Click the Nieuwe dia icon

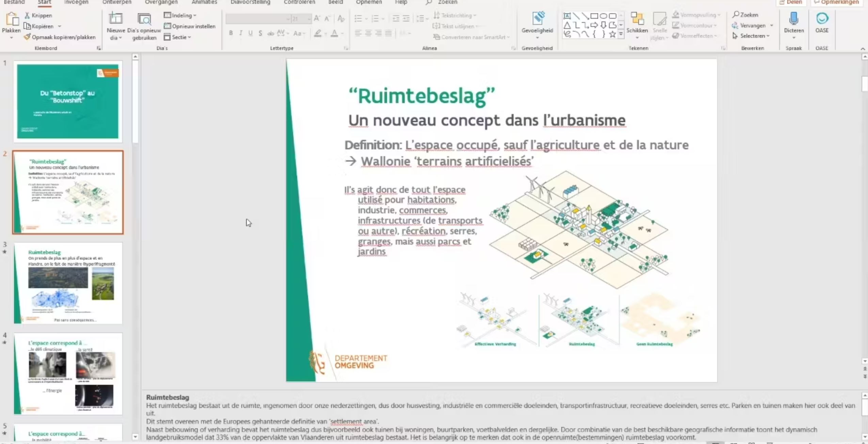click(115, 19)
